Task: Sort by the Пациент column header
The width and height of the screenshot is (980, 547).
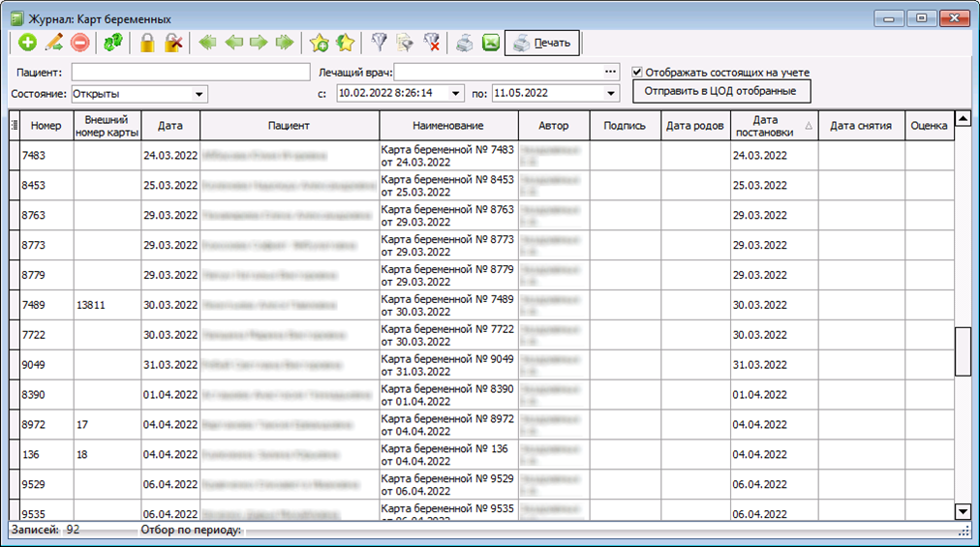Action: tap(289, 126)
